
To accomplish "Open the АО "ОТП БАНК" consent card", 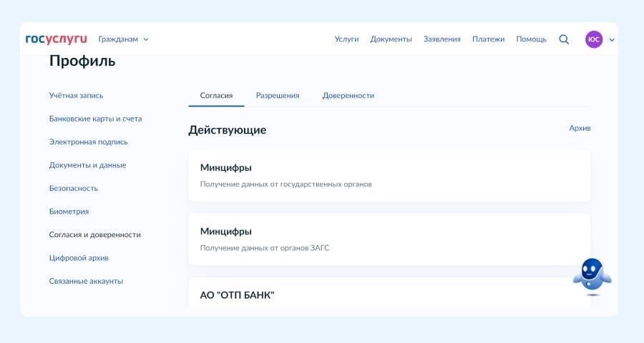I will 389,294.
